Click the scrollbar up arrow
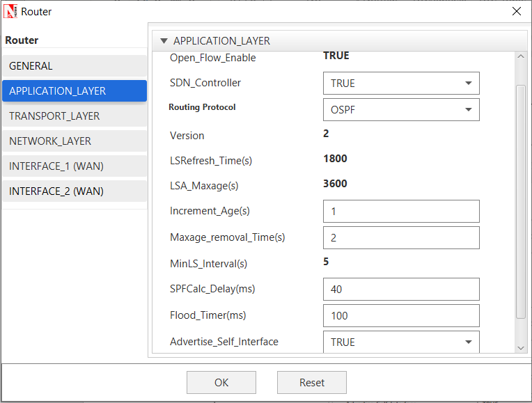 (x=521, y=56)
